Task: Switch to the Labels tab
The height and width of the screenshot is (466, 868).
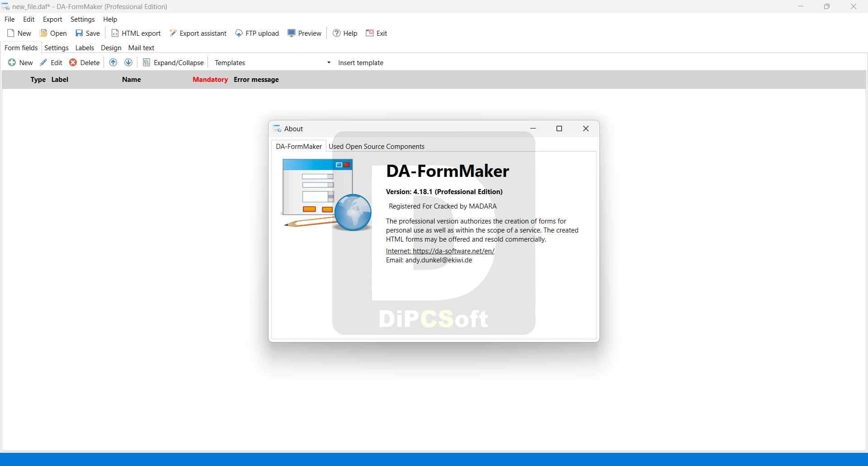Action: point(85,48)
